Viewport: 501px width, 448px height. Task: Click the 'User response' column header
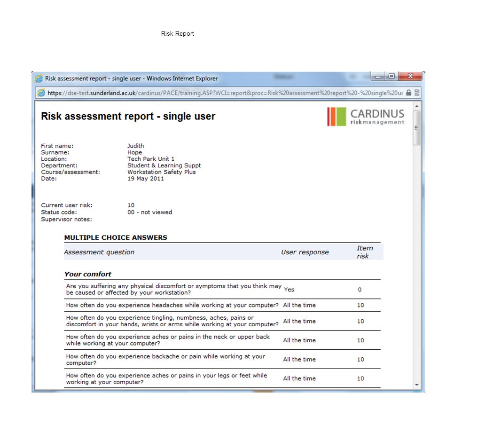point(305,252)
